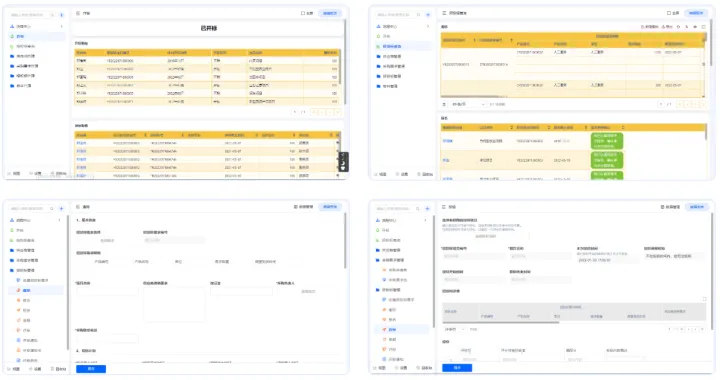Select the highlighted sidebar item in the gray-table form window
The height and width of the screenshot is (380, 720).
tap(402, 330)
